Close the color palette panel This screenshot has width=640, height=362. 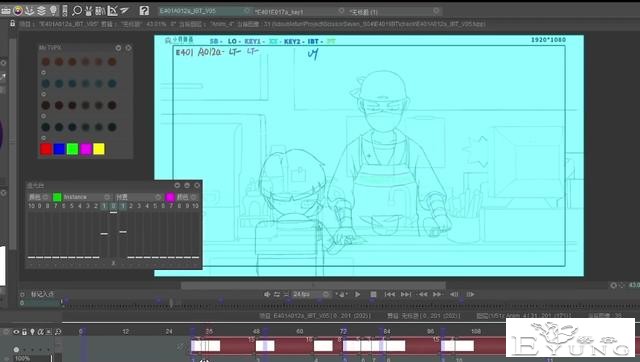point(129,48)
